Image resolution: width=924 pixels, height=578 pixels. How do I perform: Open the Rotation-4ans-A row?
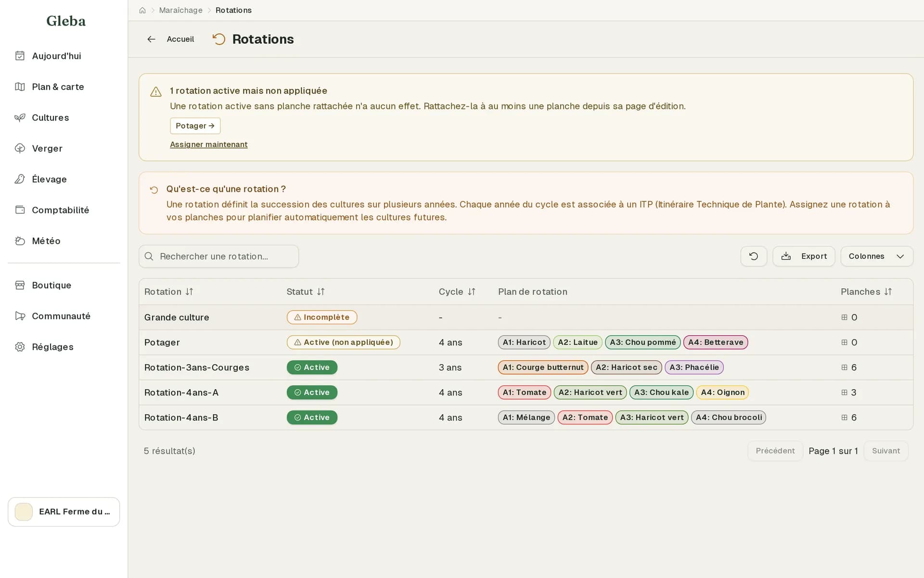click(x=526, y=393)
